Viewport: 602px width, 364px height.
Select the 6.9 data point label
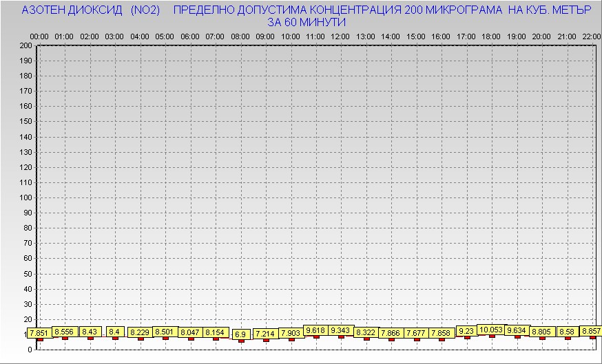(x=240, y=334)
